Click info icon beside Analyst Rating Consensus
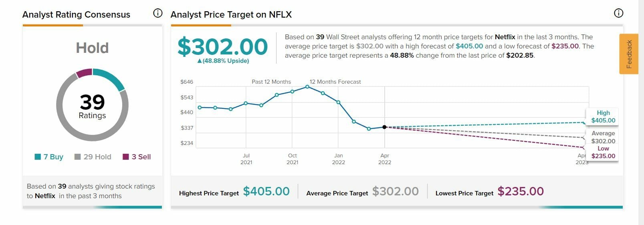The width and height of the screenshot is (644, 225). 158,13
